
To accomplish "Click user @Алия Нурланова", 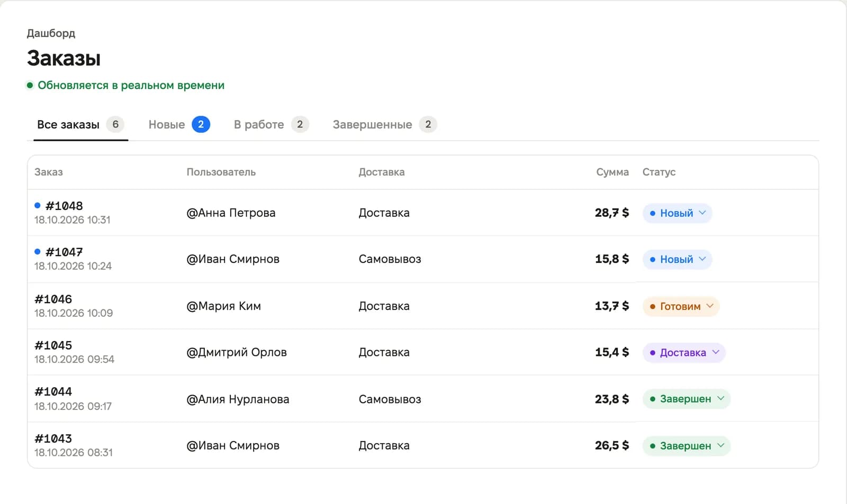I will [x=238, y=399].
